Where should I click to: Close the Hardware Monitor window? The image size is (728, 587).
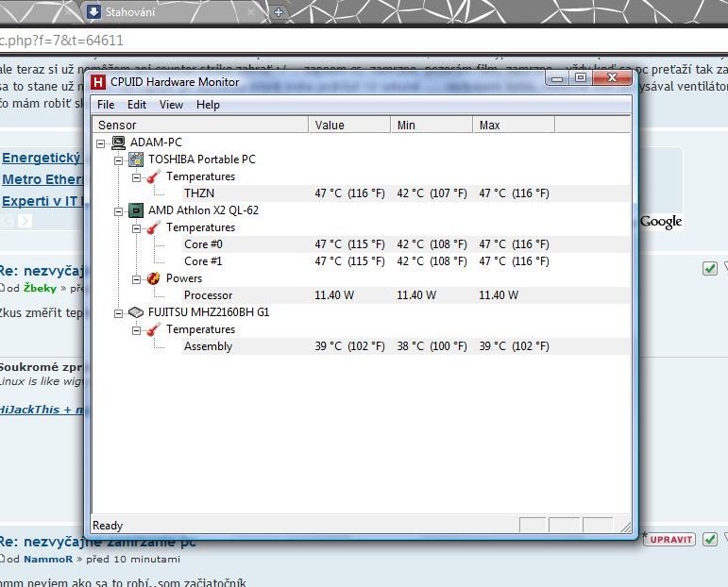coord(612,78)
